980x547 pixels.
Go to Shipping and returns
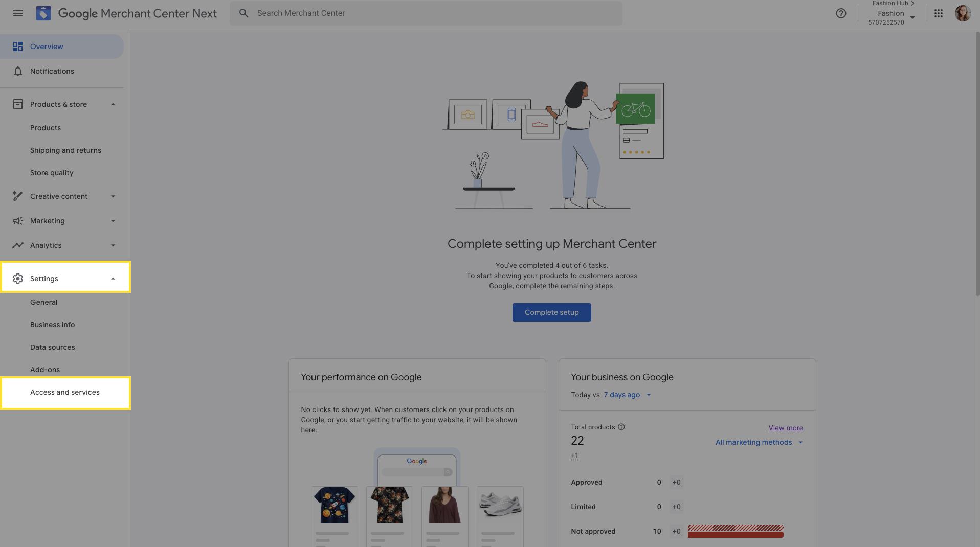pos(65,150)
